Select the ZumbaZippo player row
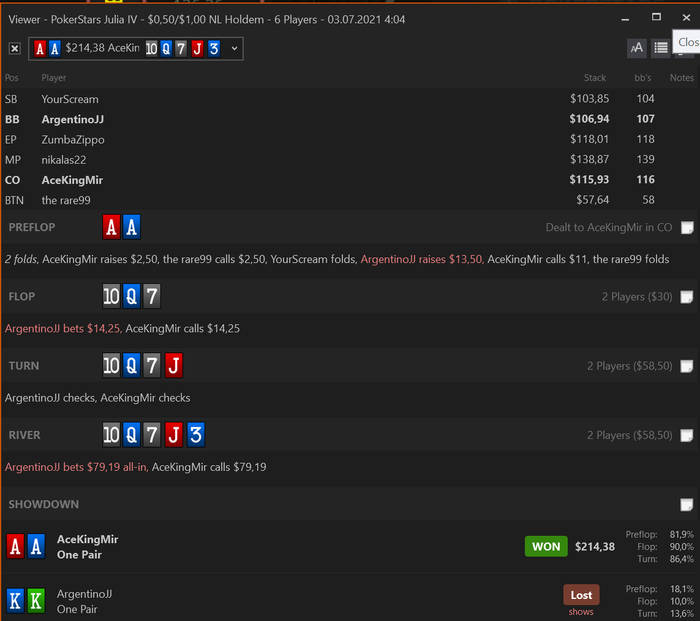 (x=350, y=139)
